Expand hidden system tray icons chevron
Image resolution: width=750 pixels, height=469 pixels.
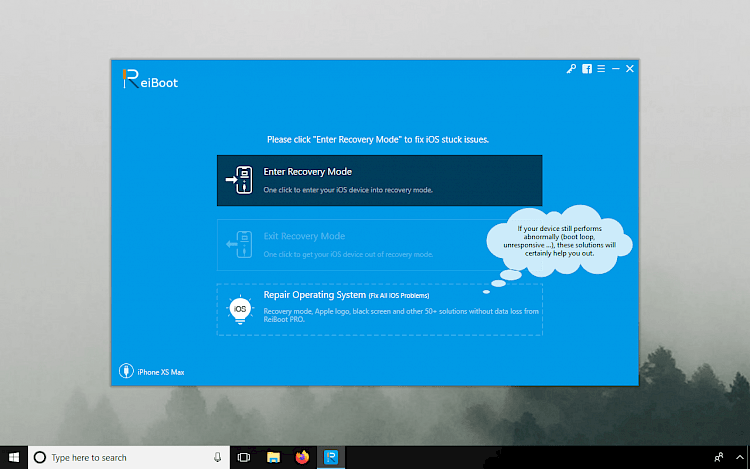click(740, 458)
